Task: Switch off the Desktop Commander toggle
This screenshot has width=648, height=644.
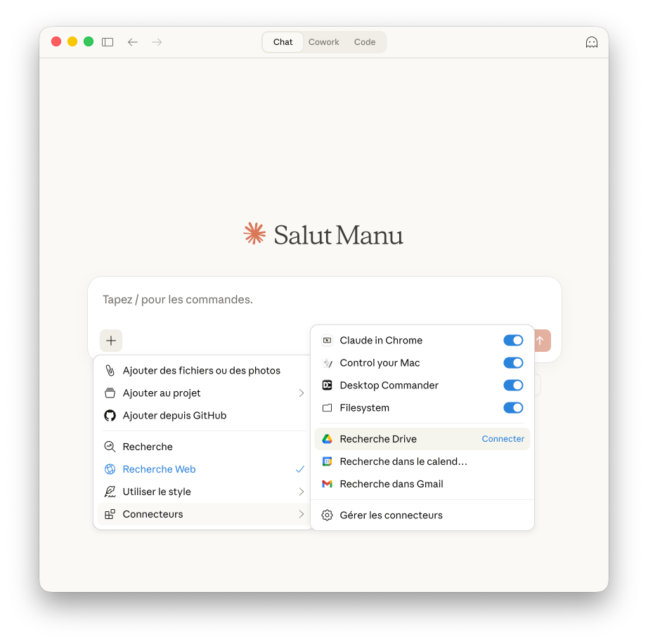Action: [x=513, y=386]
